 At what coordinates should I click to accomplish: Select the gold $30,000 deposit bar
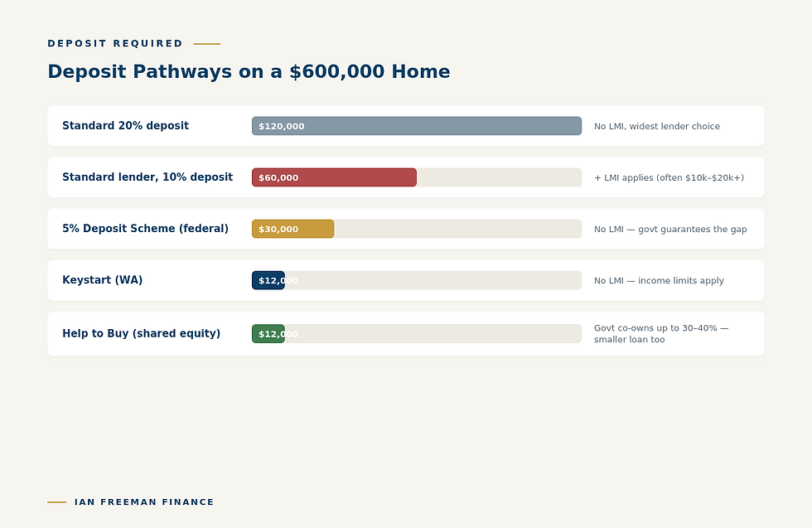click(293, 229)
